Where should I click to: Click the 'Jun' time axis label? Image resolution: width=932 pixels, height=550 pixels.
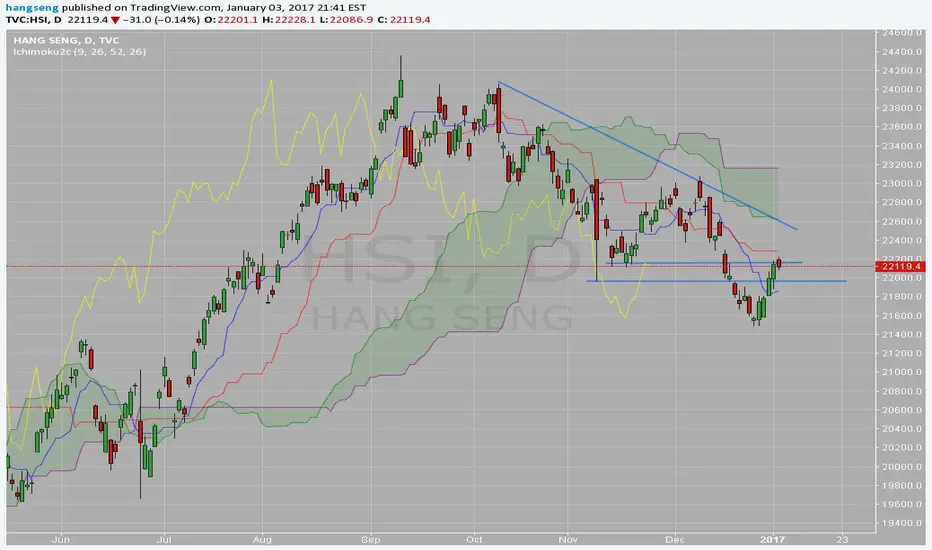(61, 540)
